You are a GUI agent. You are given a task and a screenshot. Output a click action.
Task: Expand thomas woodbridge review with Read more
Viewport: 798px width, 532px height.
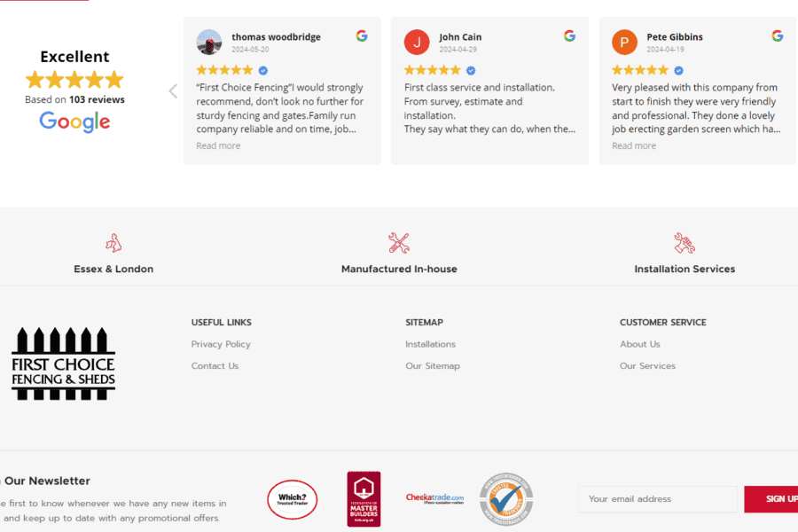pyautogui.click(x=218, y=146)
